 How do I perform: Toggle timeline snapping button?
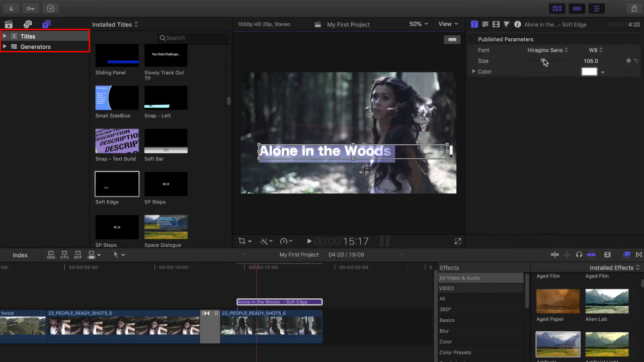[591, 255]
